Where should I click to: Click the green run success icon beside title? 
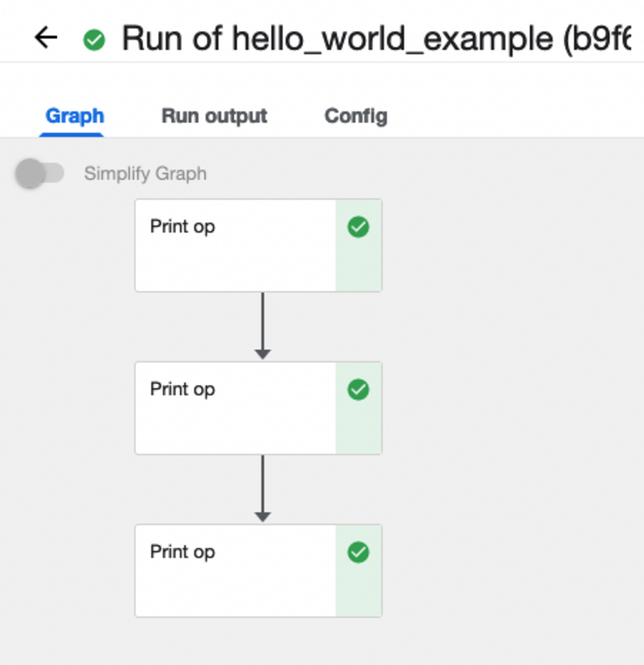[94, 40]
